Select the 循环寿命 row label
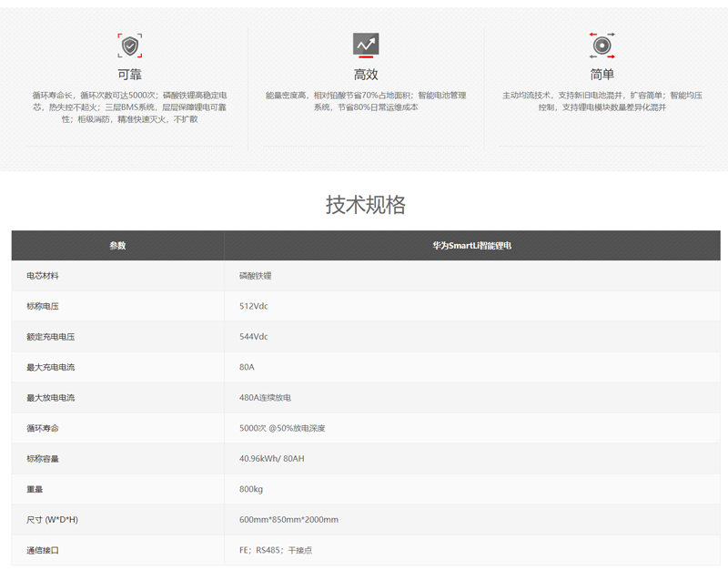This screenshot has width=728, height=570. pos(43,428)
